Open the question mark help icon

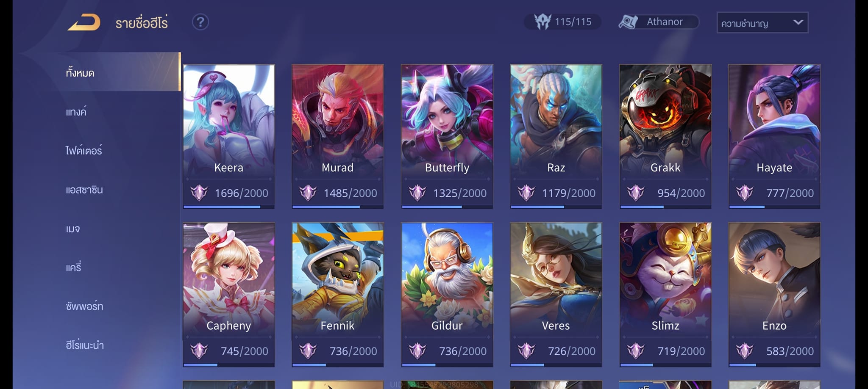(200, 22)
